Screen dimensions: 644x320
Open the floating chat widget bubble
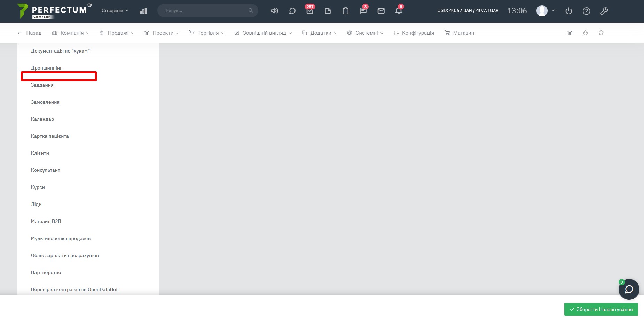(x=629, y=289)
